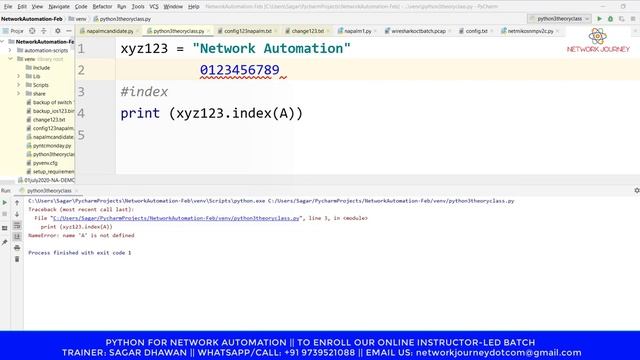Clear all console output with trash icon
This screenshot has width=640, height=360.
tap(17, 259)
